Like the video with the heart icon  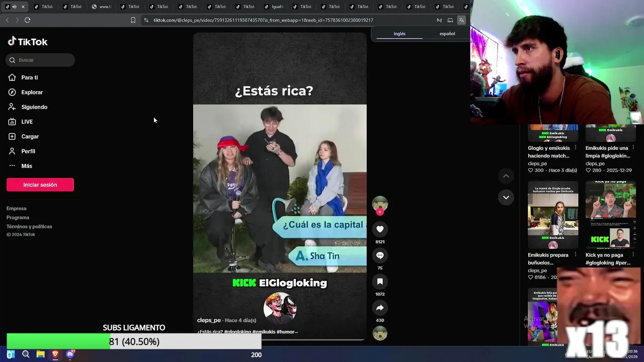tap(380, 229)
